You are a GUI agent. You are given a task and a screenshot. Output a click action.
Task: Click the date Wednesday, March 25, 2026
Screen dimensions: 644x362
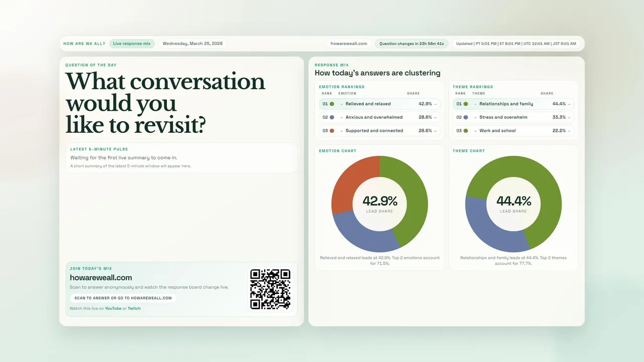pos(193,44)
